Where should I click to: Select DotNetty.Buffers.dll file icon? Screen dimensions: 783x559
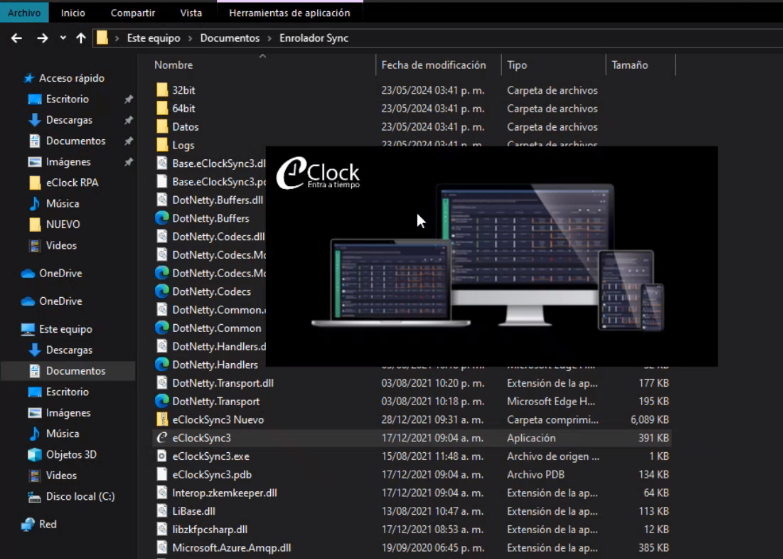click(162, 200)
